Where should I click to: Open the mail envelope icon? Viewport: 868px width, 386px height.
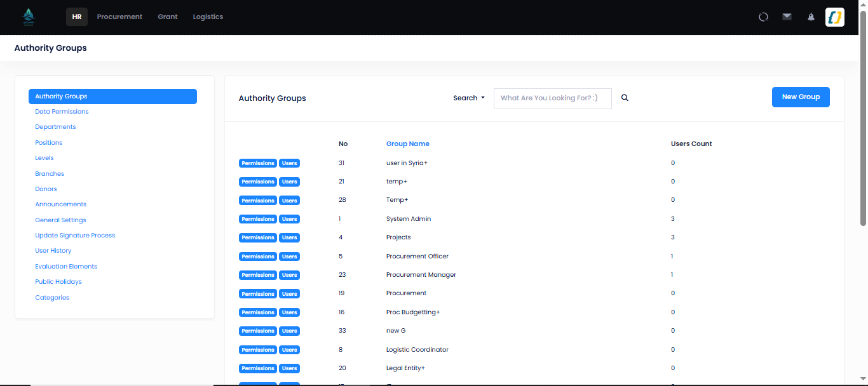click(787, 17)
